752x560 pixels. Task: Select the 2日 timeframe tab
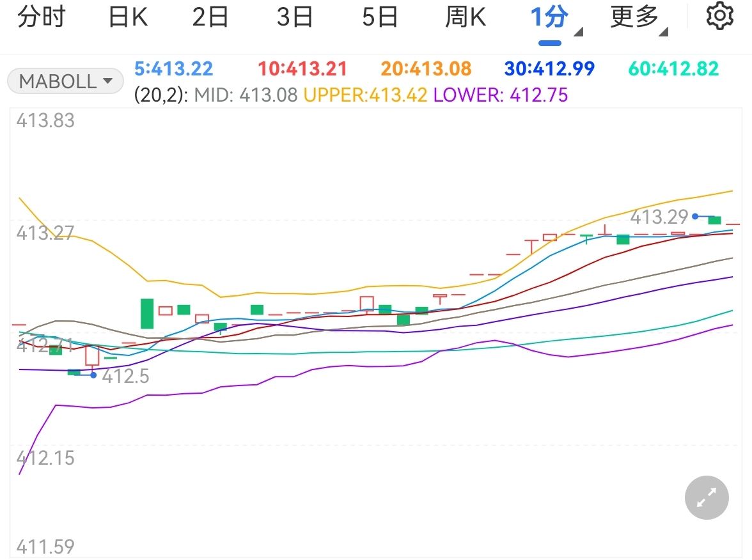point(210,17)
